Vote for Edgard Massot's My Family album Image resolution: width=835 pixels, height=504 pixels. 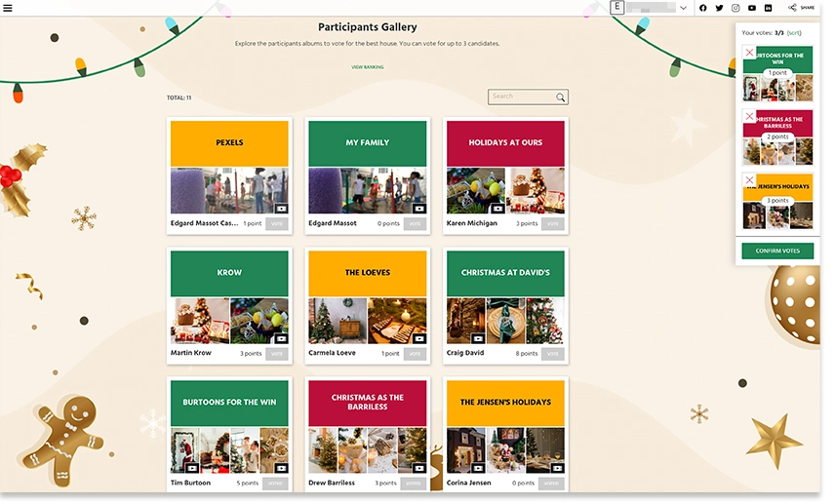[415, 223]
